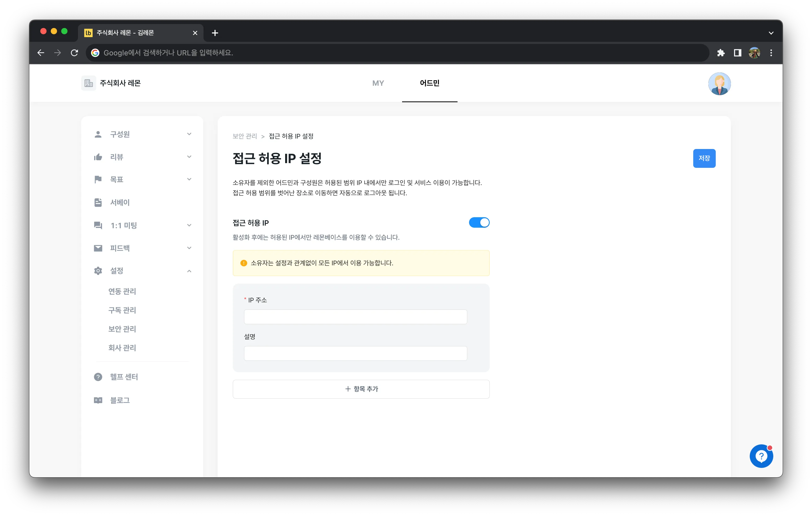Open 연동 관리 submenu item

(122, 291)
